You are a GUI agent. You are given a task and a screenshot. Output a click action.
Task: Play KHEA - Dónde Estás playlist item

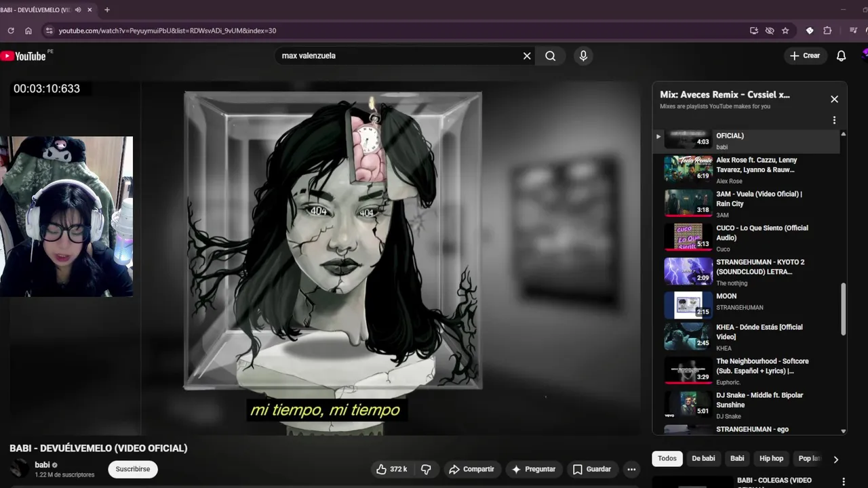coord(746,337)
